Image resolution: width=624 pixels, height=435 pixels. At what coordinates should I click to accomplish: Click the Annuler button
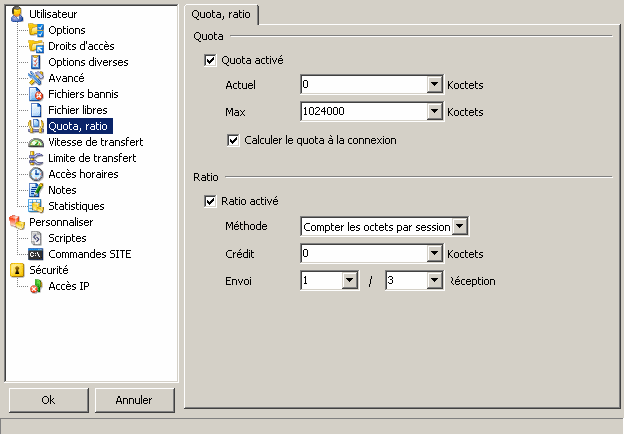[133, 400]
